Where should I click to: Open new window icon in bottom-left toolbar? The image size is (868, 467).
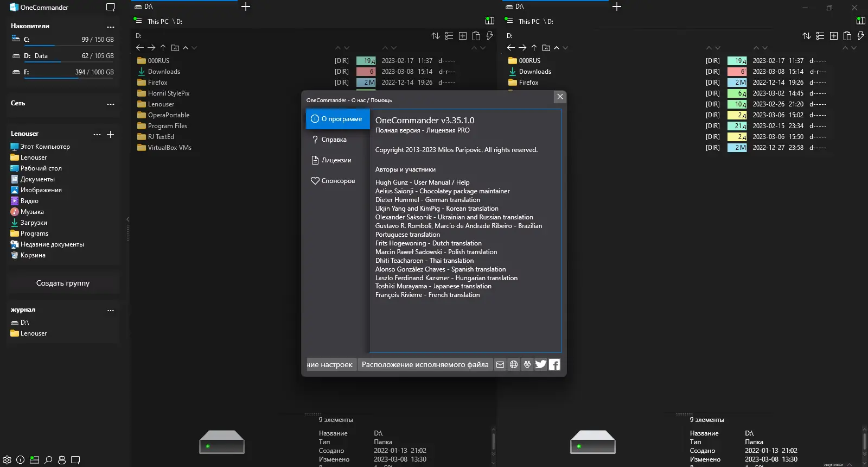coord(75,460)
